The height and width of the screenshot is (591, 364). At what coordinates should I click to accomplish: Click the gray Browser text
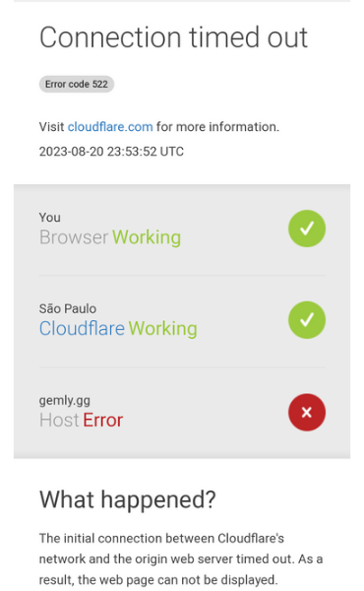point(74,237)
